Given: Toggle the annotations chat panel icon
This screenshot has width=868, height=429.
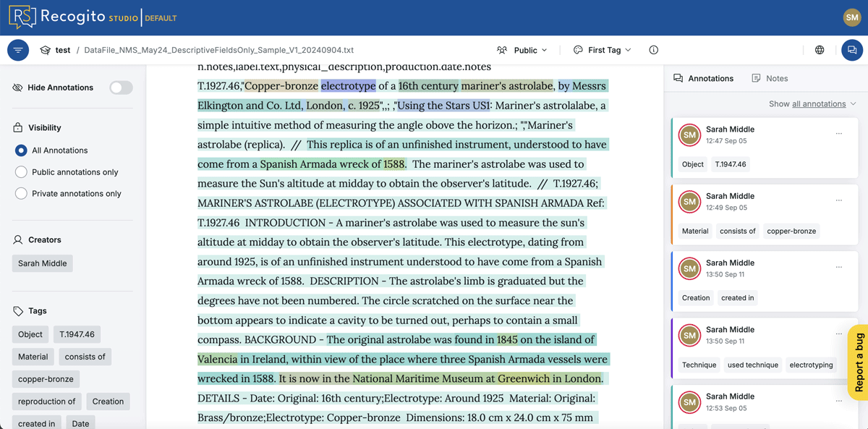Looking at the screenshot, I should (851, 50).
